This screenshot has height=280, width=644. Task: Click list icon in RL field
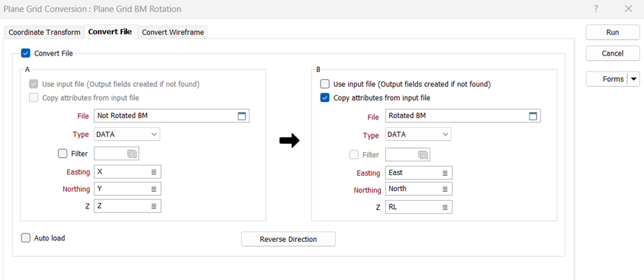pos(445,207)
